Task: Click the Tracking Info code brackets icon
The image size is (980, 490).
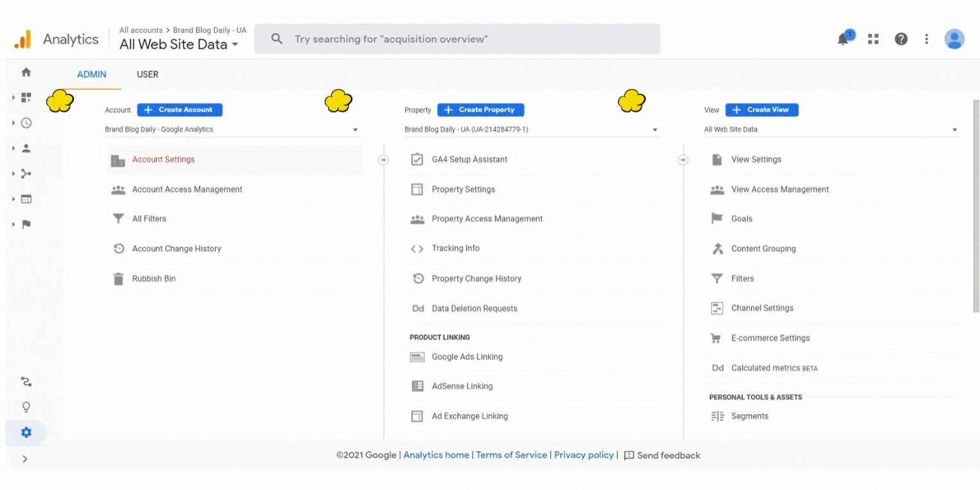Action: pyautogui.click(x=417, y=249)
